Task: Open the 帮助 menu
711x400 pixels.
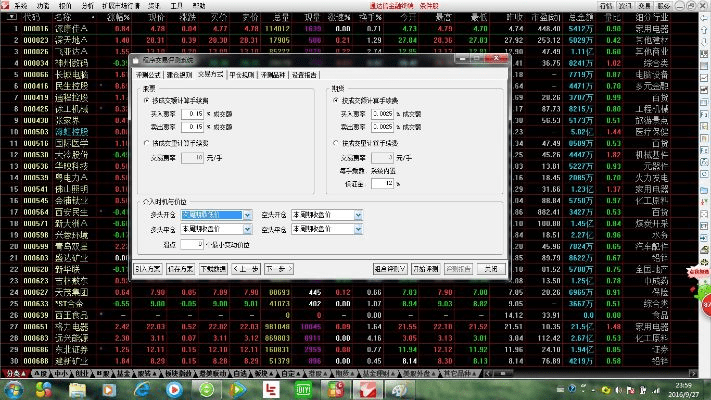Action: [199, 6]
